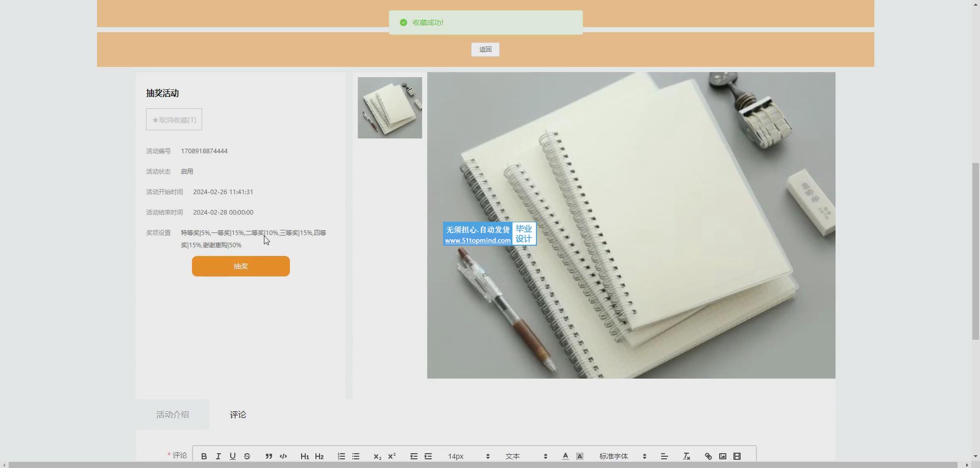
Task: Clear text formatting in the editor
Action: tap(687, 456)
